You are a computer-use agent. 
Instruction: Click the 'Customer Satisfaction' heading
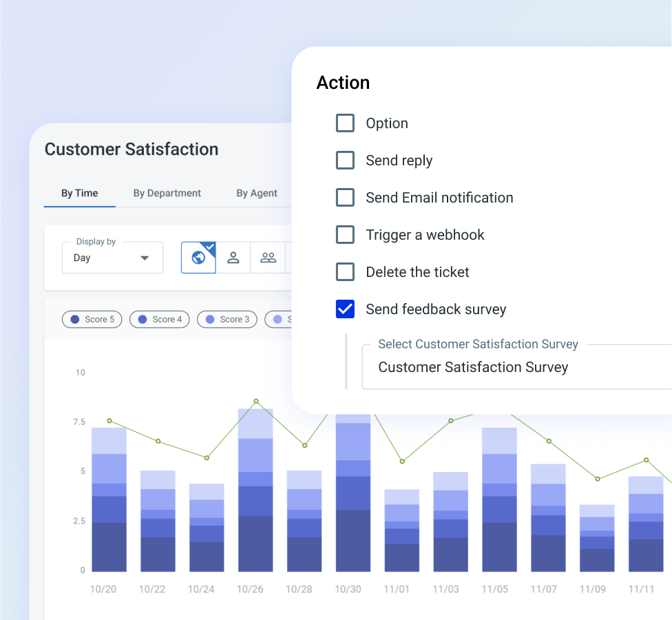pos(132,149)
